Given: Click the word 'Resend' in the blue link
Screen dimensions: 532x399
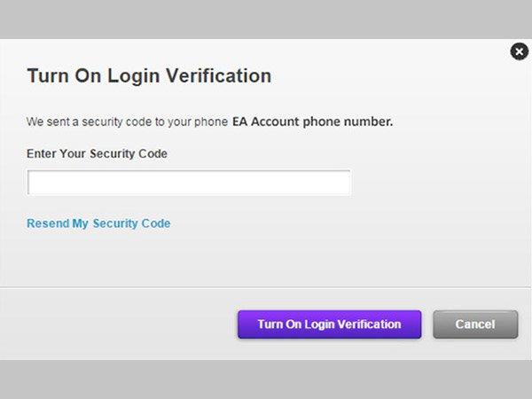Looking at the screenshot, I should click(x=47, y=223).
